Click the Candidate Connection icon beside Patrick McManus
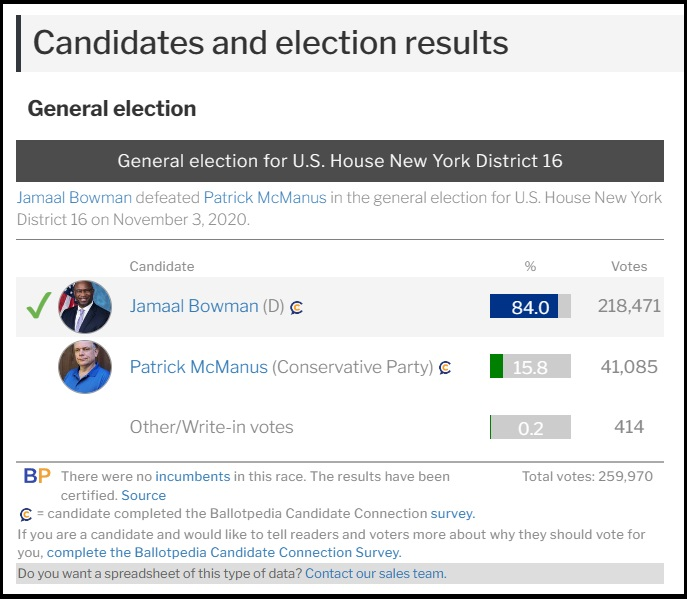Image resolution: width=687 pixels, height=599 pixels. pyautogui.click(x=445, y=367)
